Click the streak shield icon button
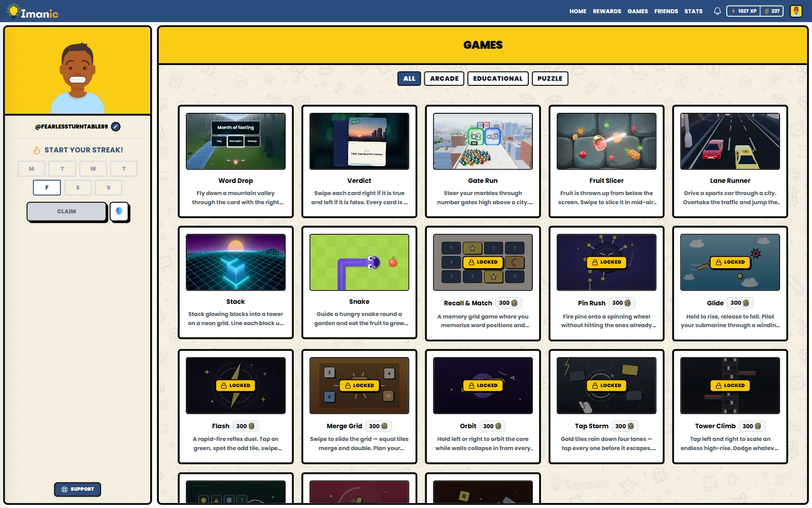The image size is (812, 508). [x=119, y=211]
